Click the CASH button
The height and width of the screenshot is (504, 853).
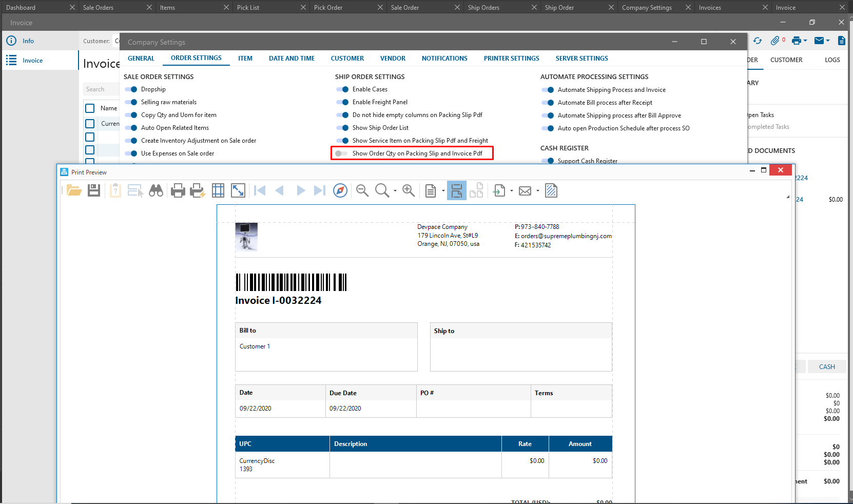click(x=826, y=367)
